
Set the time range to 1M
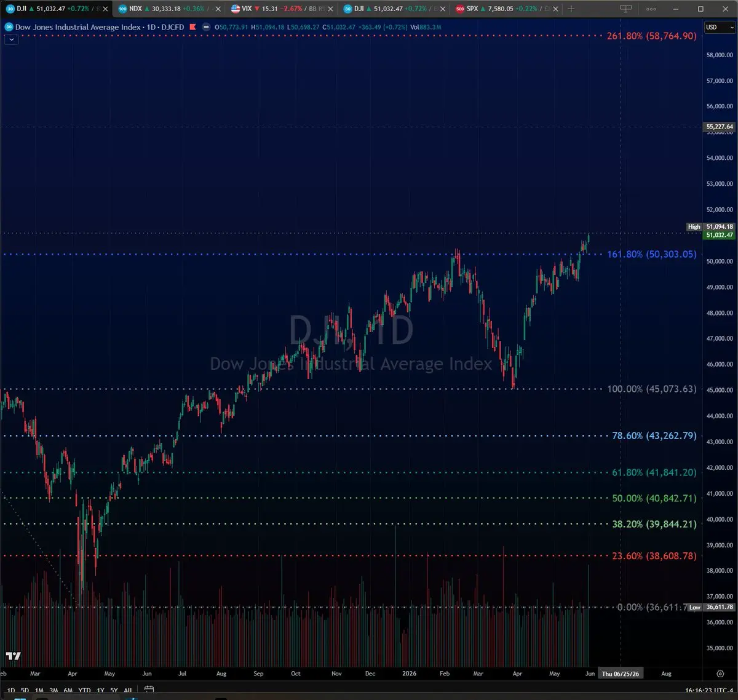(x=39, y=691)
